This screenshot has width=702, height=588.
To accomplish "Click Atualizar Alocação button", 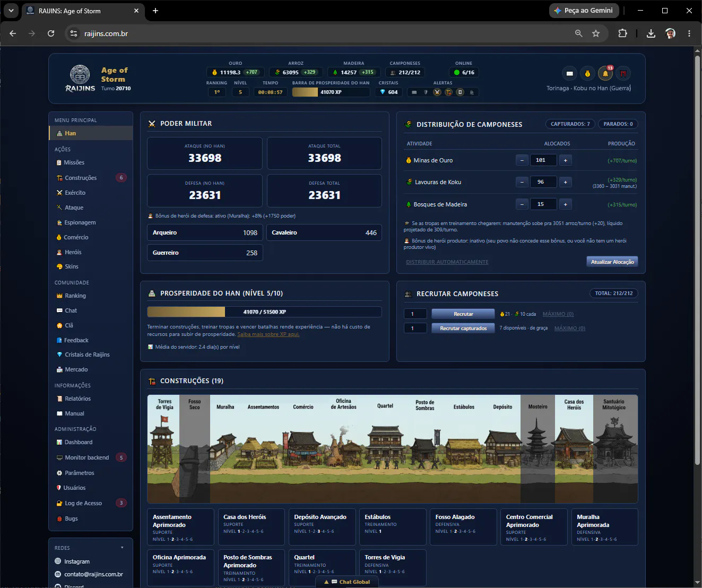I will [x=612, y=262].
